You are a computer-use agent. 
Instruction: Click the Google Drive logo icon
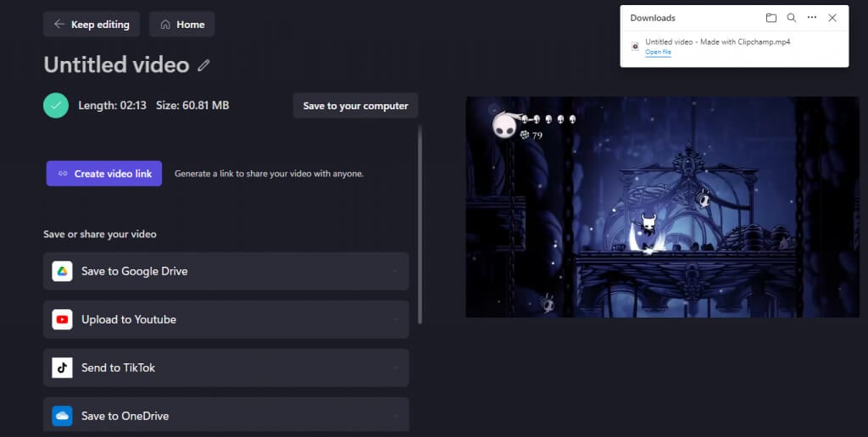62,271
